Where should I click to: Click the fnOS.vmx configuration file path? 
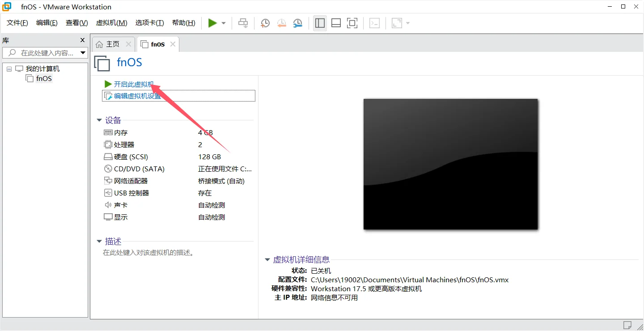pos(410,280)
